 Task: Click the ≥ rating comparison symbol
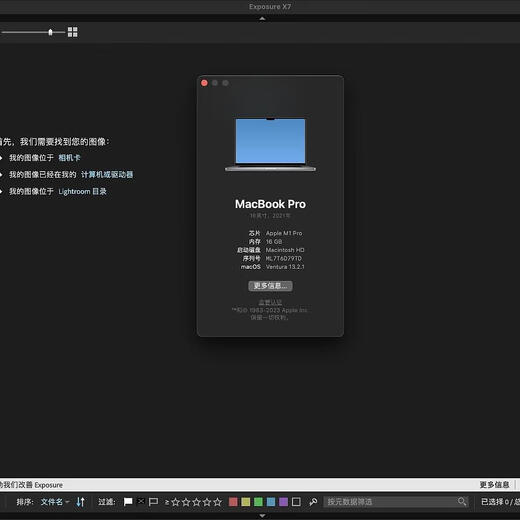click(167, 502)
